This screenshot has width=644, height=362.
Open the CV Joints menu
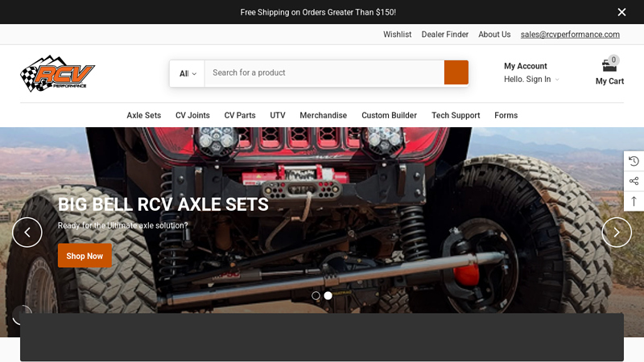tap(192, 115)
